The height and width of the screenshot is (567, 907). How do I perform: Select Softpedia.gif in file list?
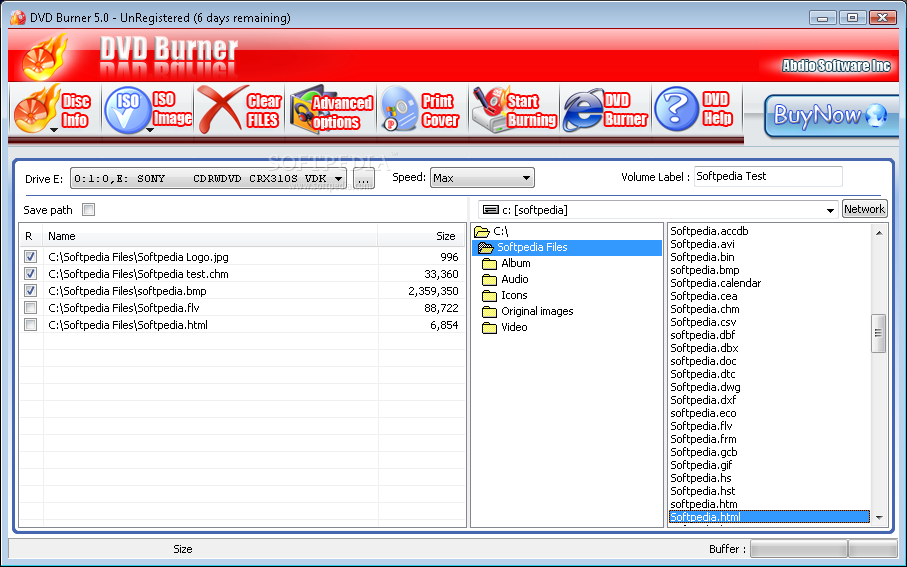[x=701, y=465]
